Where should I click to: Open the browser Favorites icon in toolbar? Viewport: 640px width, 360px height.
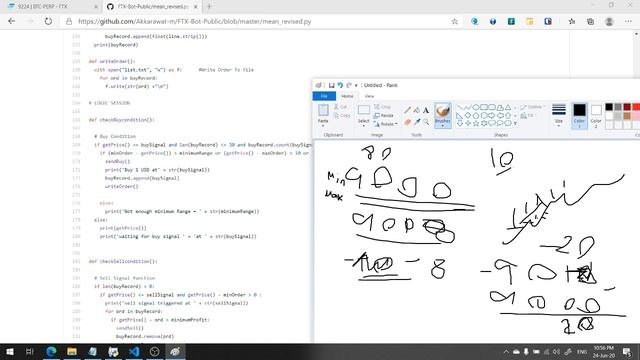pos(572,22)
